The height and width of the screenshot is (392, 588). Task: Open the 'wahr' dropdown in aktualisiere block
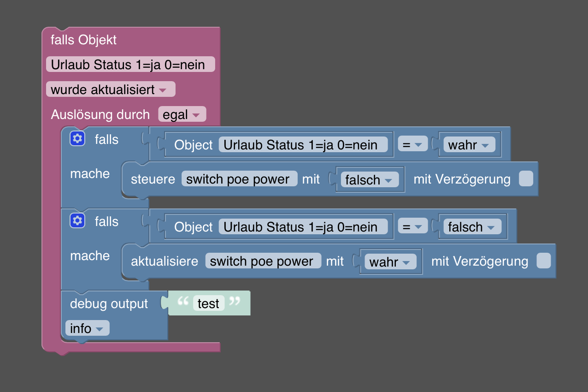(389, 262)
